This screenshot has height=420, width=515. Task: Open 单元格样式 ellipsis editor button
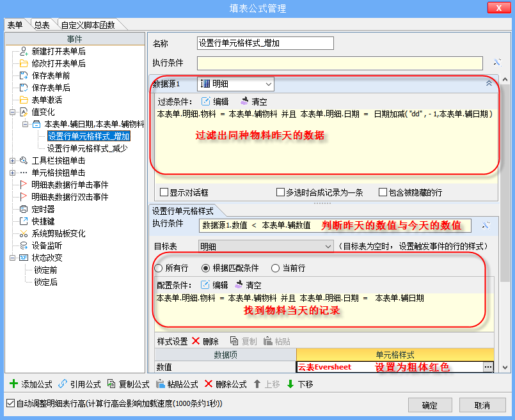pos(488,367)
